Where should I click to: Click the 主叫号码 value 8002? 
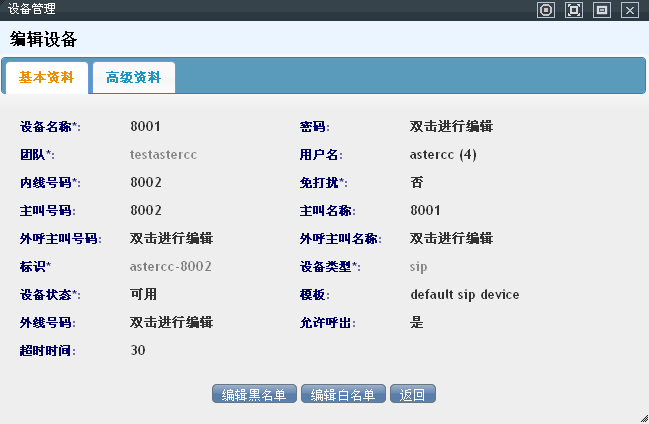point(146,211)
